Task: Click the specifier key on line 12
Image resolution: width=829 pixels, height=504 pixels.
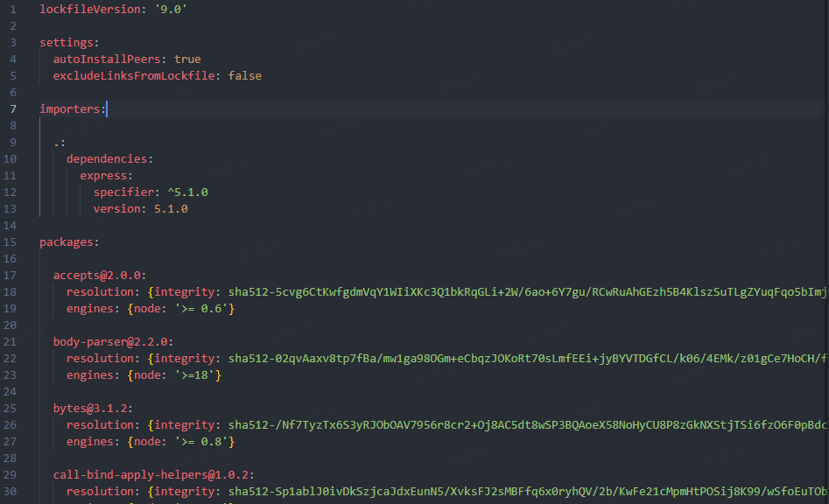Action: tap(123, 192)
